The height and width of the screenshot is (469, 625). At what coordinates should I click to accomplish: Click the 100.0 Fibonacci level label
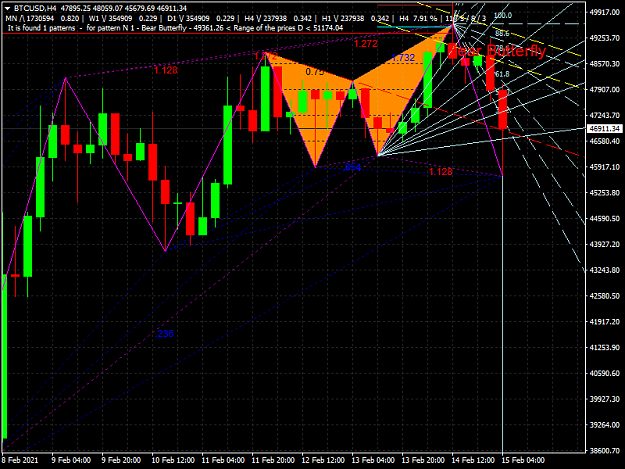[x=502, y=16]
